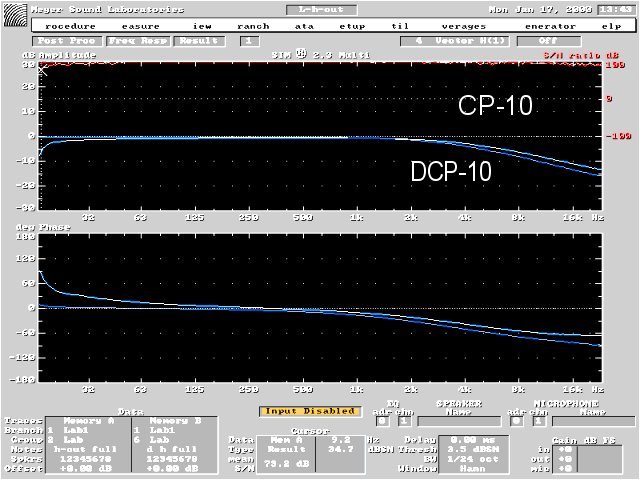The image size is (640, 480).
Task: Open the Averages menu
Action: click(x=464, y=27)
